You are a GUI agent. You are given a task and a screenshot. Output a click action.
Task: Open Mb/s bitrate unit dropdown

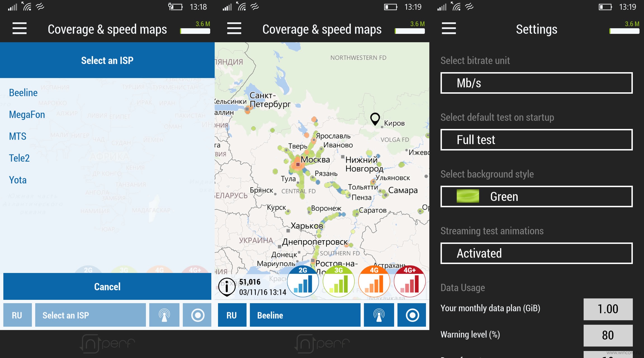(536, 83)
